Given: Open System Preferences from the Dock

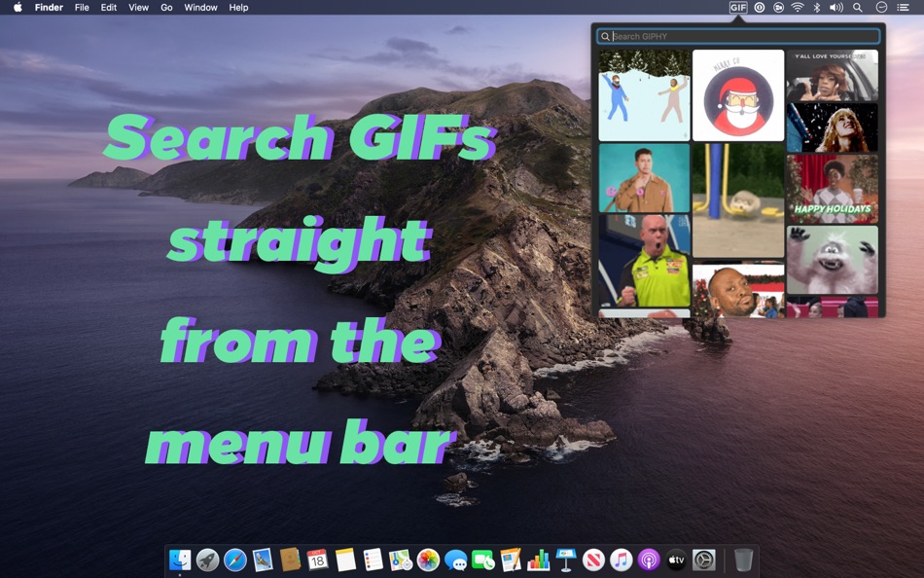Looking at the screenshot, I should [x=704, y=560].
